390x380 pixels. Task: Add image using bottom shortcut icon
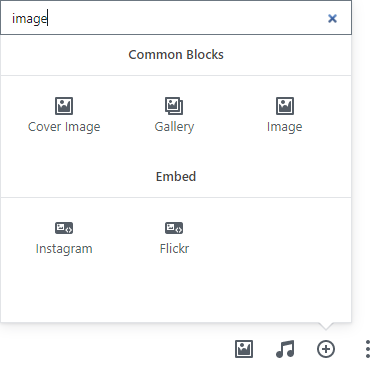pyautogui.click(x=244, y=349)
